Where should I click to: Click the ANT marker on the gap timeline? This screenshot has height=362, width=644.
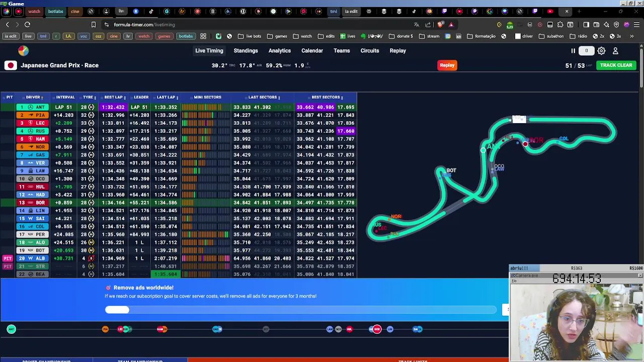pos(12,329)
